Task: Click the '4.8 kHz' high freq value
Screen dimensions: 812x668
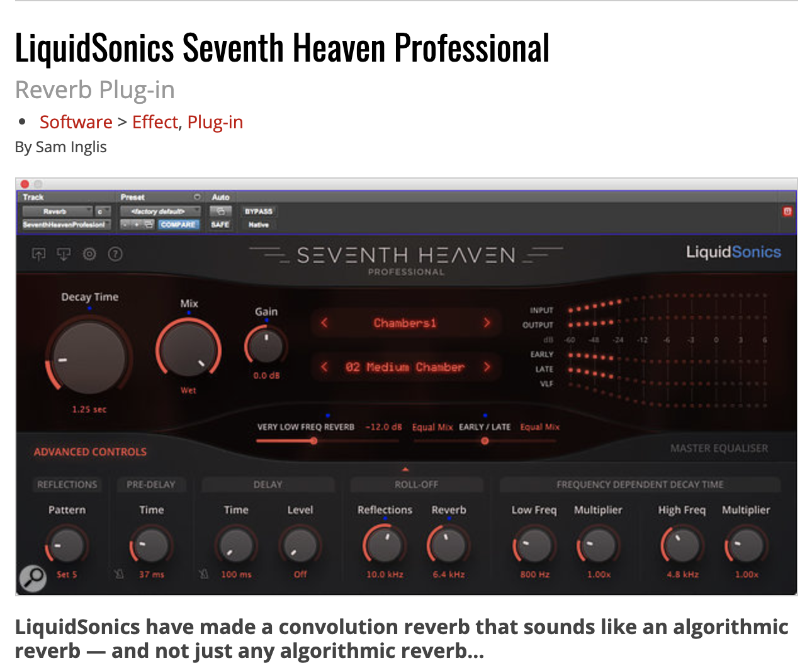Action: tap(683, 574)
